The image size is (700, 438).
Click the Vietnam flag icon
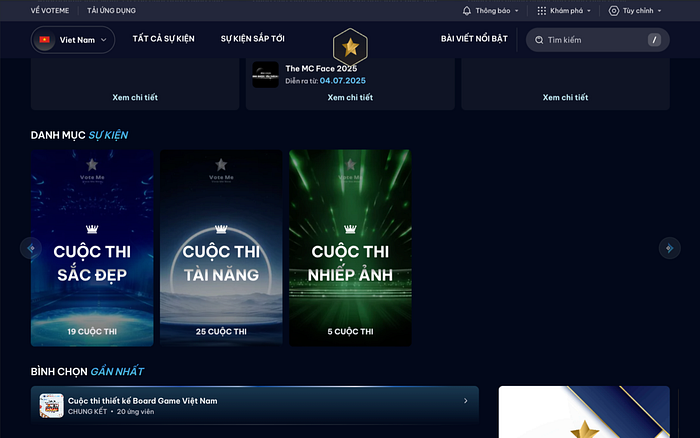point(45,40)
